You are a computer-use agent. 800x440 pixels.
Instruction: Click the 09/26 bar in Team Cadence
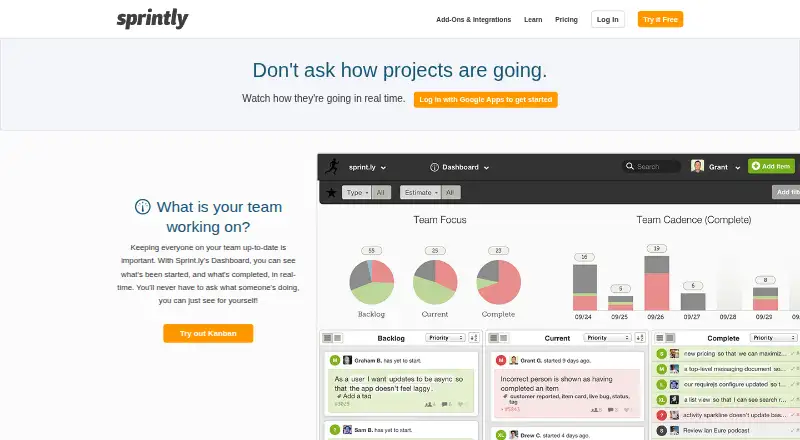pyautogui.click(x=657, y=283)
